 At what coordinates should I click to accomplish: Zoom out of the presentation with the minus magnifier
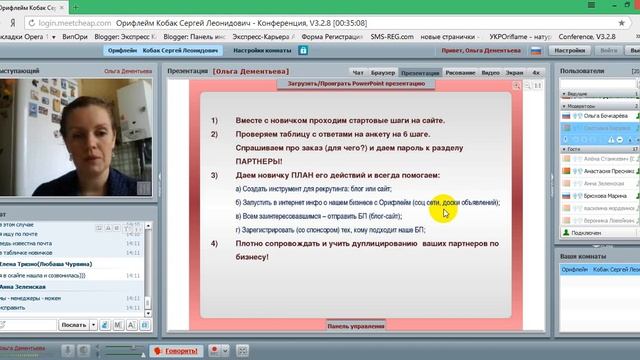(x=527, y=85)
